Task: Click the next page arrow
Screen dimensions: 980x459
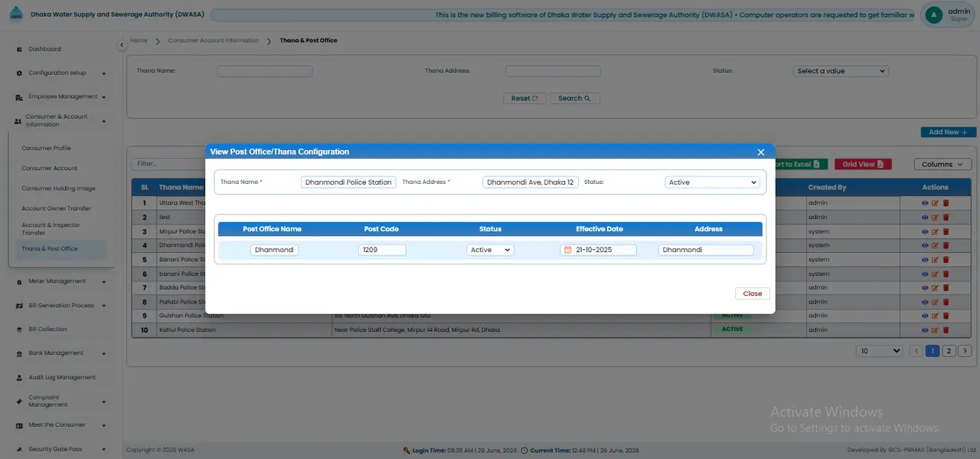Action: click(x=965, y=351)
